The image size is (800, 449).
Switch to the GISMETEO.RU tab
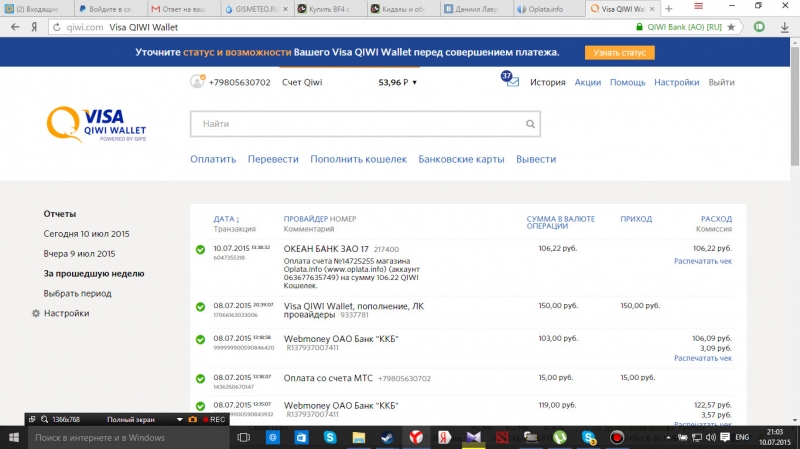pos(257,9)
